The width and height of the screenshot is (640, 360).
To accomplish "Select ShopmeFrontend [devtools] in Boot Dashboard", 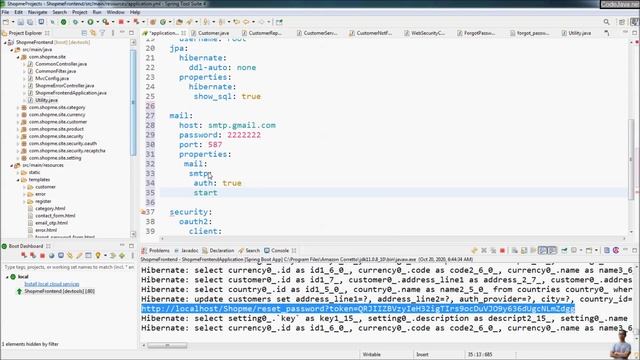I will (x=60, y=291).
